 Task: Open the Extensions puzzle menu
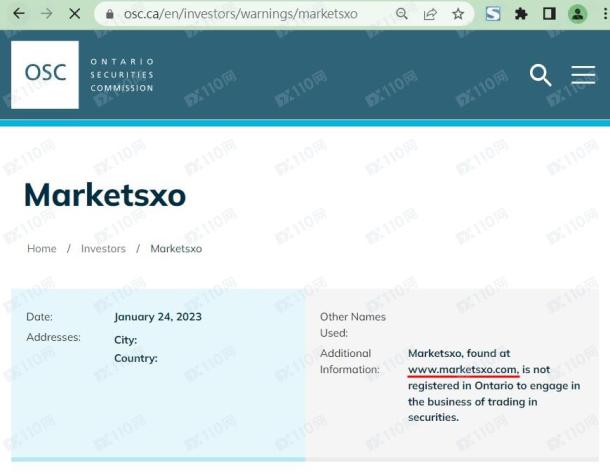coord(521,14)
